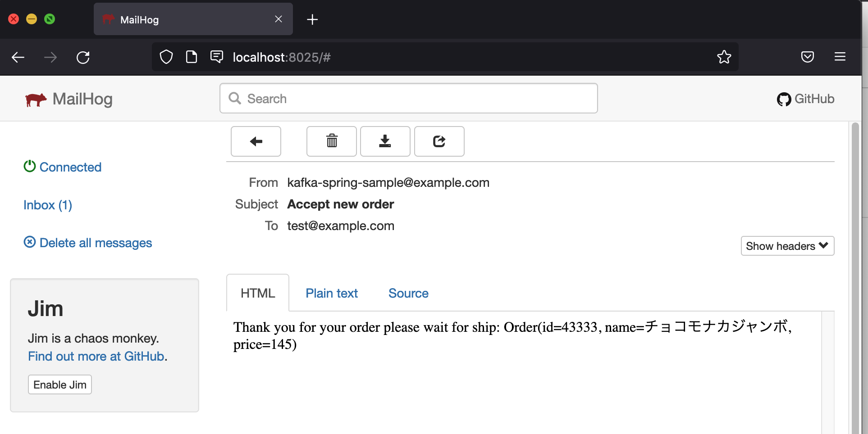Expand the Show headers dropdown

coord(787,246)
